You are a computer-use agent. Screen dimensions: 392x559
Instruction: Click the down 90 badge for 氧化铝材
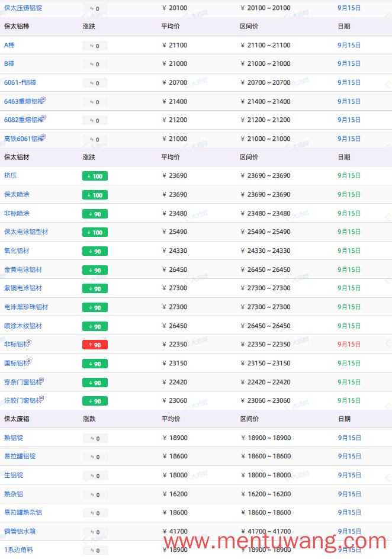point(95,251)
